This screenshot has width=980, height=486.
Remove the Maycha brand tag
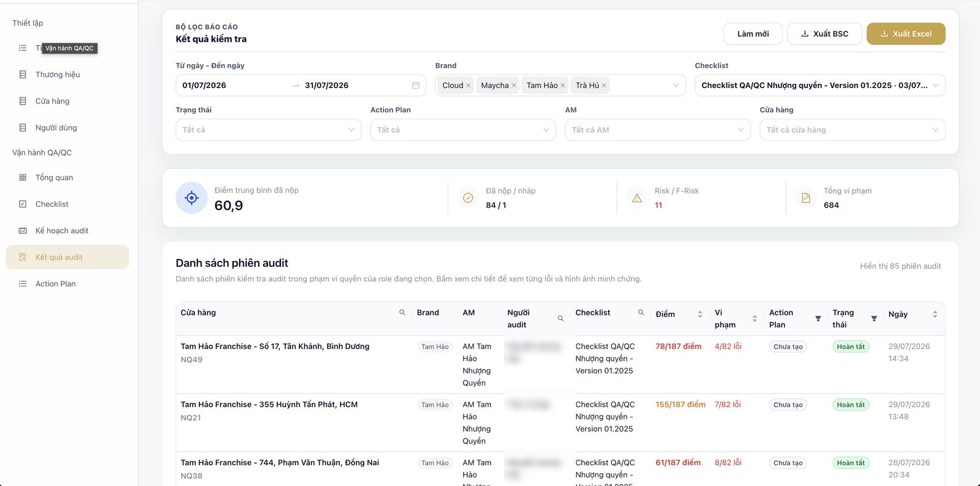point(514,86)
